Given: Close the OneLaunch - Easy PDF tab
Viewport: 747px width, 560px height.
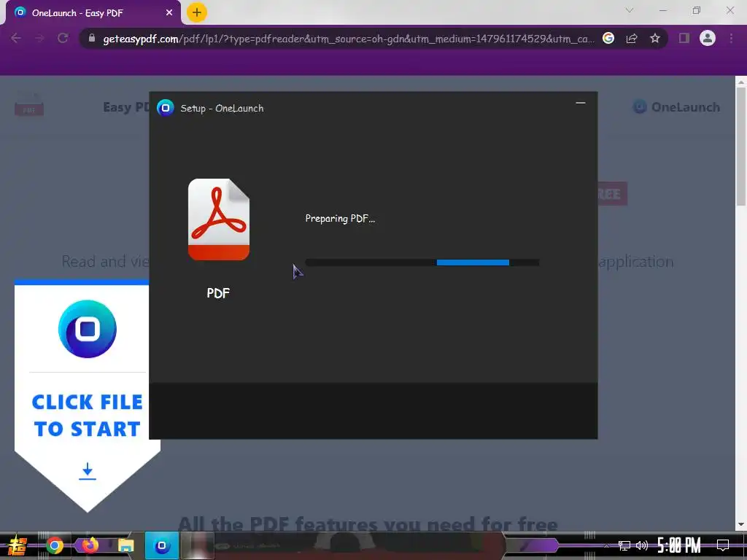Looking at the screenshot, I should [x=169, y=13].
